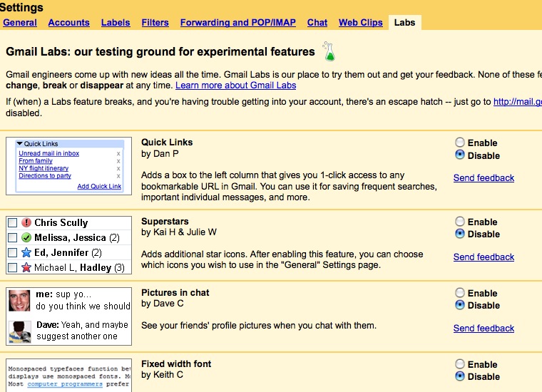Enable the Superstars lab

460,222
